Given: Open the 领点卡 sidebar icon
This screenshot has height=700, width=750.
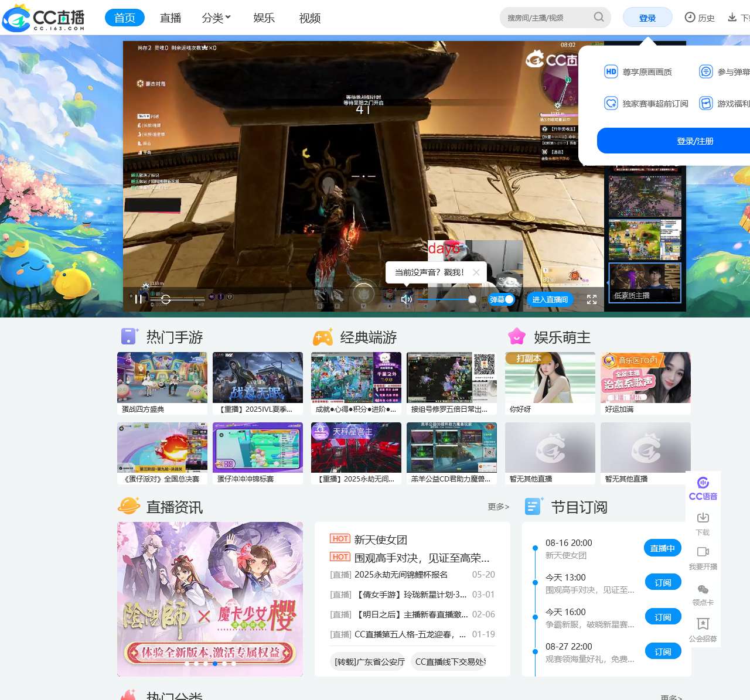Looking at the screenshot, I should (703, 589).
